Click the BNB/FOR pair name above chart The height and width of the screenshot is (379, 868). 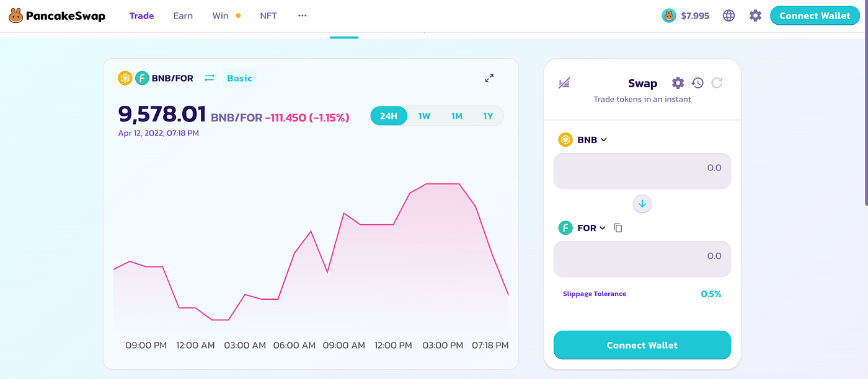tap(172, 78)
